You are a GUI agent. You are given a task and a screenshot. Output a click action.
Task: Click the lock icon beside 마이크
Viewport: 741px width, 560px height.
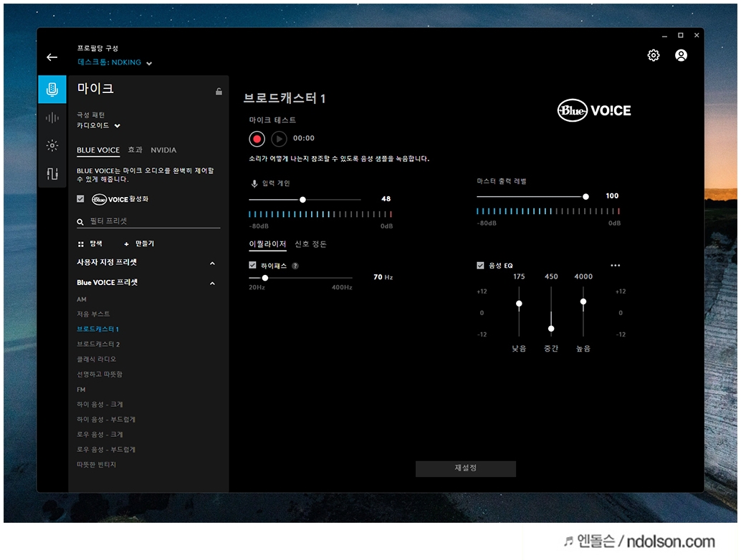pyautogui.click(x=219, y=91)
